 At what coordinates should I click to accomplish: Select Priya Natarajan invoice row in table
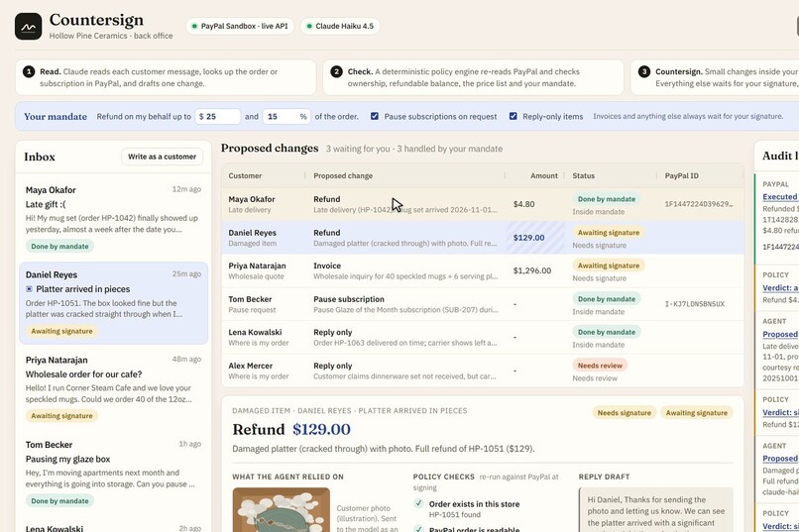point(483,270)
